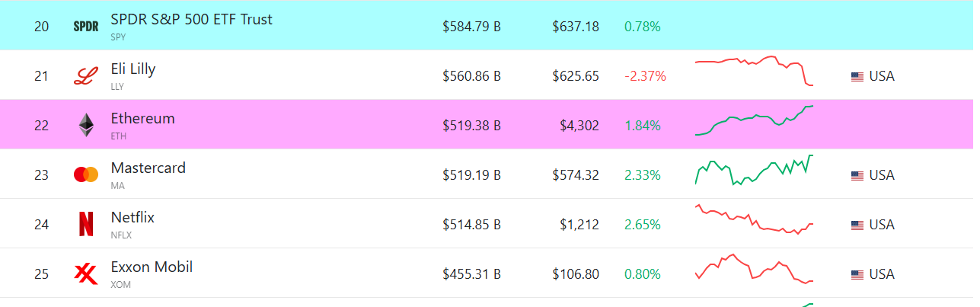Click the Ethereum diamond logo
The width and height of the screenshot is (980, 307).
86,126
